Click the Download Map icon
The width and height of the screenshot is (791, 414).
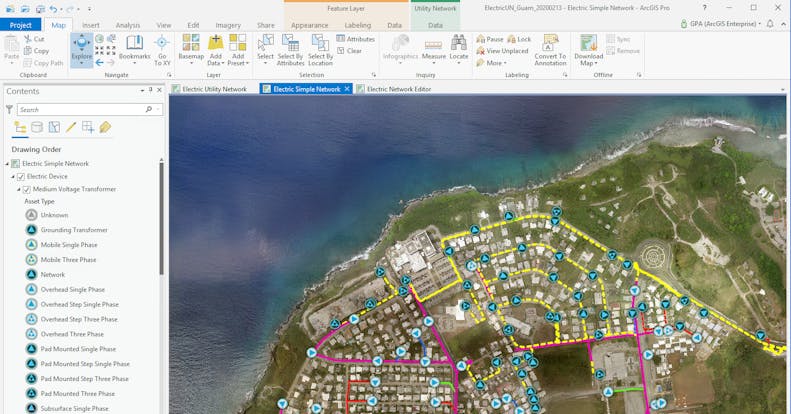(588, 42)
